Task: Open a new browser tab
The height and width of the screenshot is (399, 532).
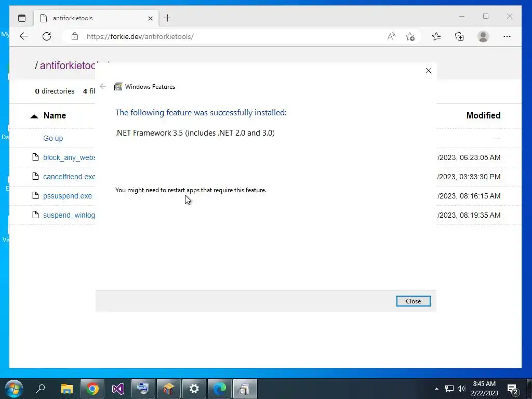Action: (167, 18)
